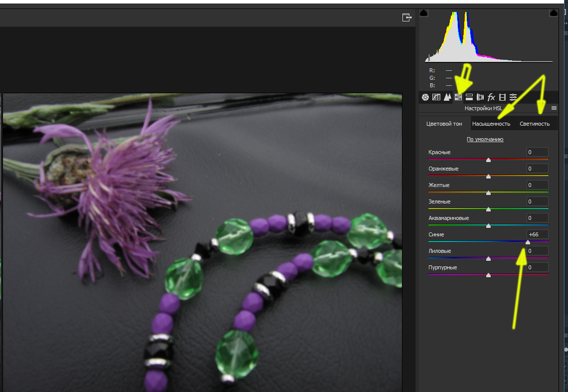Click the Пурпурные slider handle
The width and height of the screenshot is (568, 392).
coord(488,275)
